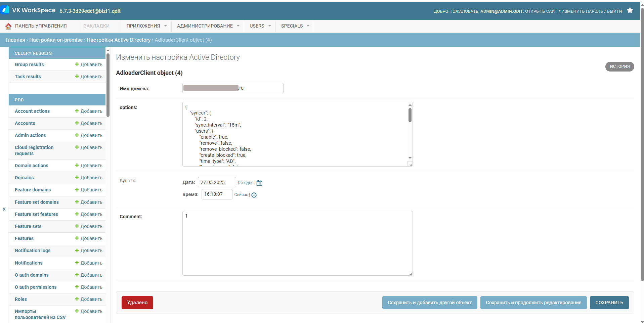
Task: Open the Администрирование dropdown menu
Action: tap(208, 26)
